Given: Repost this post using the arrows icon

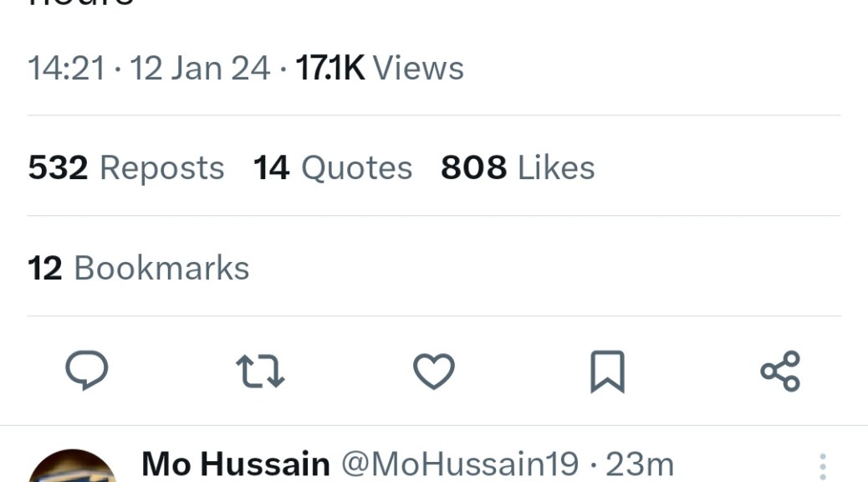Looking at the screenshot, I should (260, 371).
